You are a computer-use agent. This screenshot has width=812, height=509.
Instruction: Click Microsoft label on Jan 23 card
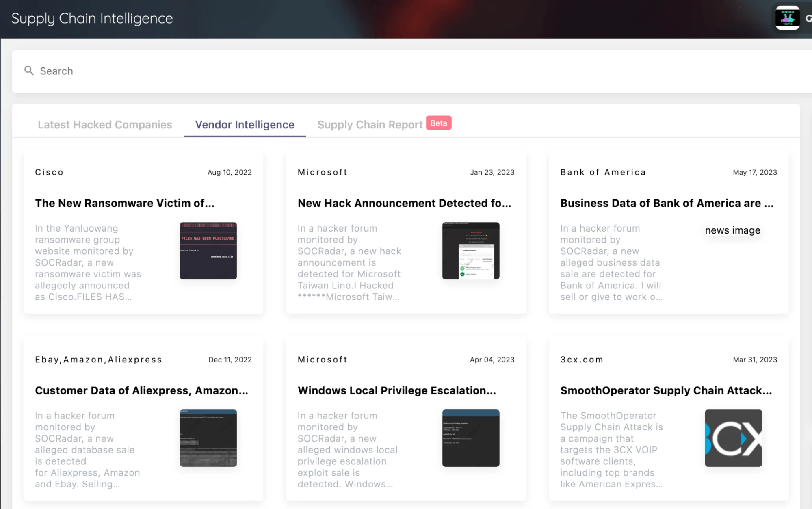tap(323, 172)
